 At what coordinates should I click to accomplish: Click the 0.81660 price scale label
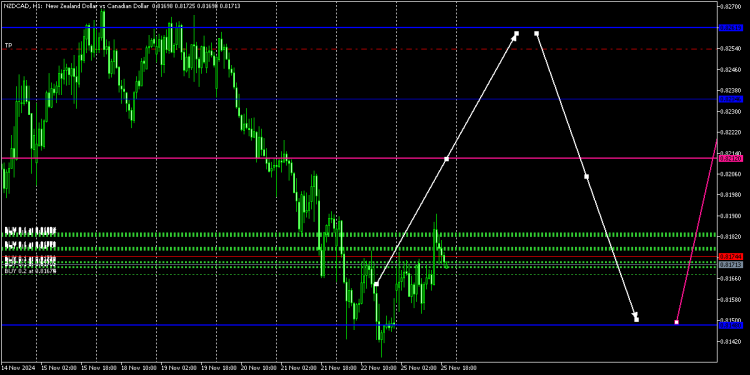click(731, 278)
